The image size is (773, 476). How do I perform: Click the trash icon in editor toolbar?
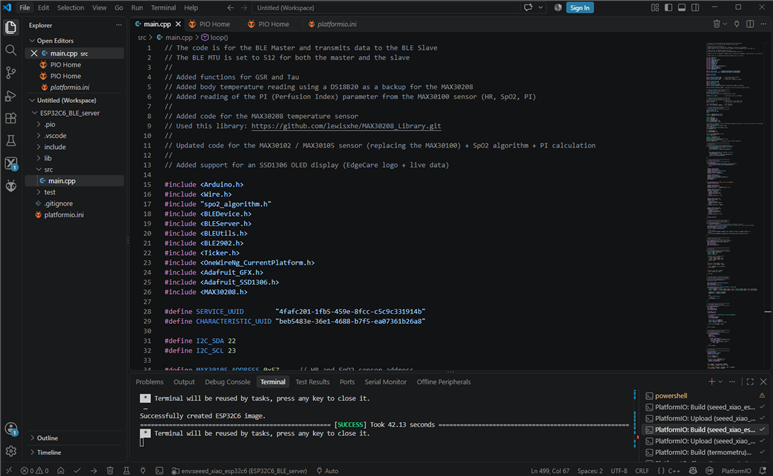716,24
